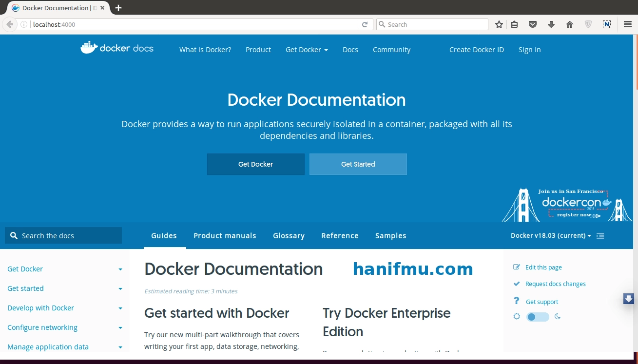The height and width of the screenshot is (364, 638).
Task: Click the magnifier icon in Search the docs
Action: point(14,235)
